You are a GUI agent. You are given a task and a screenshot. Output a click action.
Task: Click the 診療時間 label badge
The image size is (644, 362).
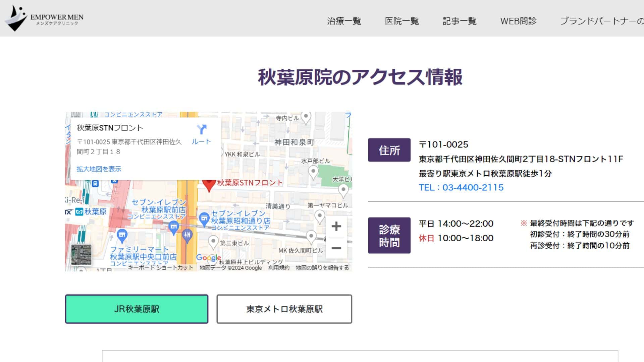coord(389,235)
